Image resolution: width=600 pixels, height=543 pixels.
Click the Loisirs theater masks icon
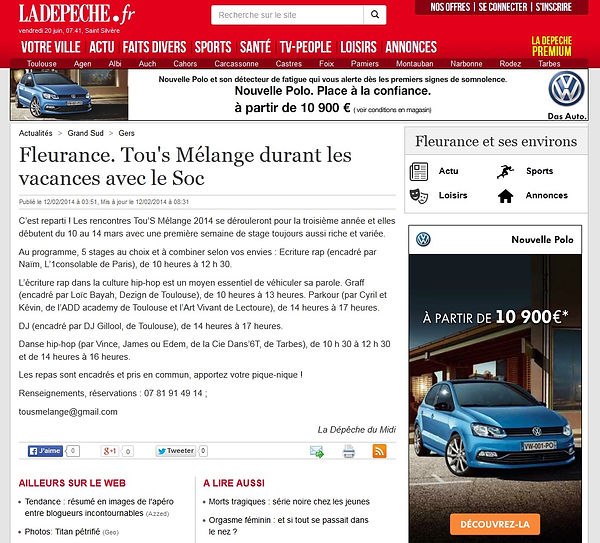tap(419, 196)
